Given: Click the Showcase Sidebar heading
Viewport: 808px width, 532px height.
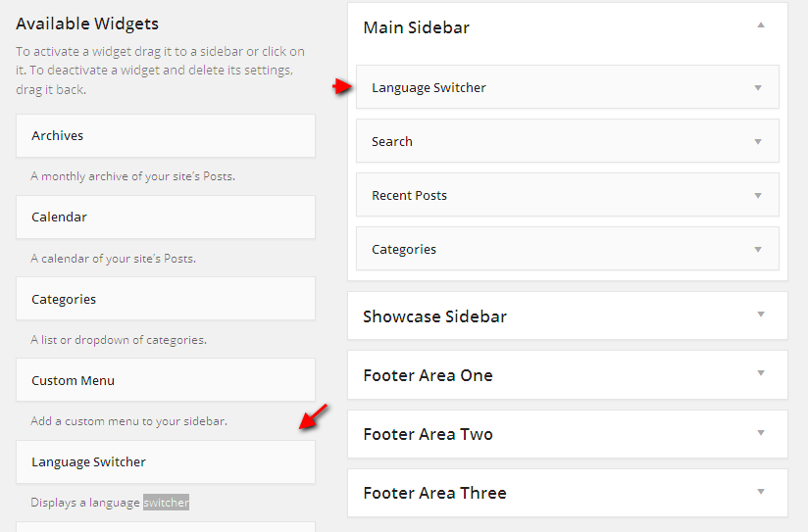Looking at the screenshot, I should click(435, 316).
